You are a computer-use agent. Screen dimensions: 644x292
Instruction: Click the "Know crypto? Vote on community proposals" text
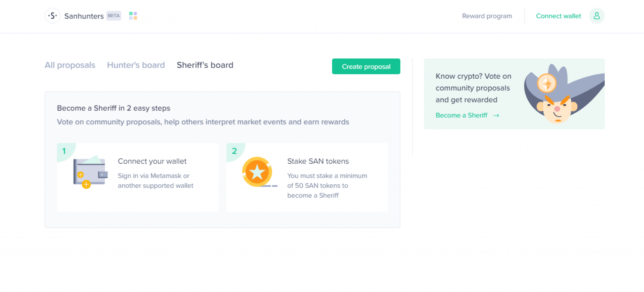pyautogui.click(x=473, y=88)
